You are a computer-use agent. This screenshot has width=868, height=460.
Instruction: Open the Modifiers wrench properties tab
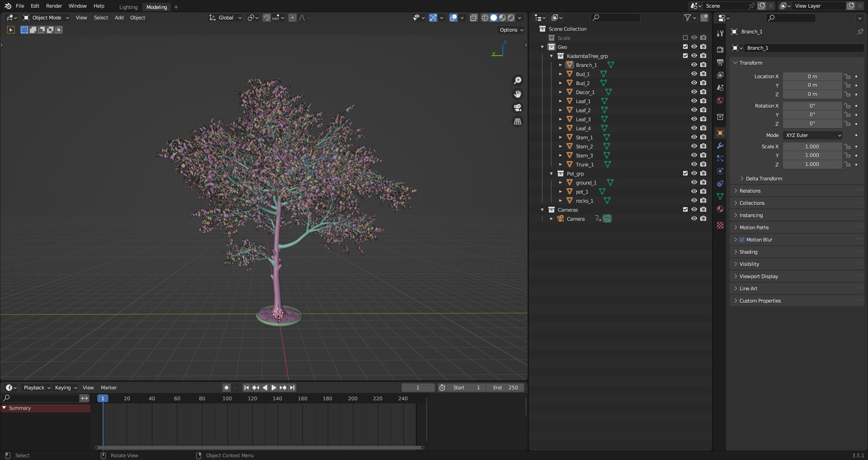pos(720,146)
